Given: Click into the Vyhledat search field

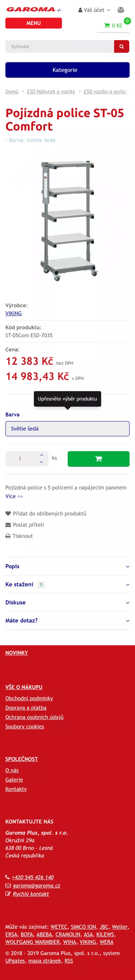Looking at the screenshot, I should coord(60,46).
